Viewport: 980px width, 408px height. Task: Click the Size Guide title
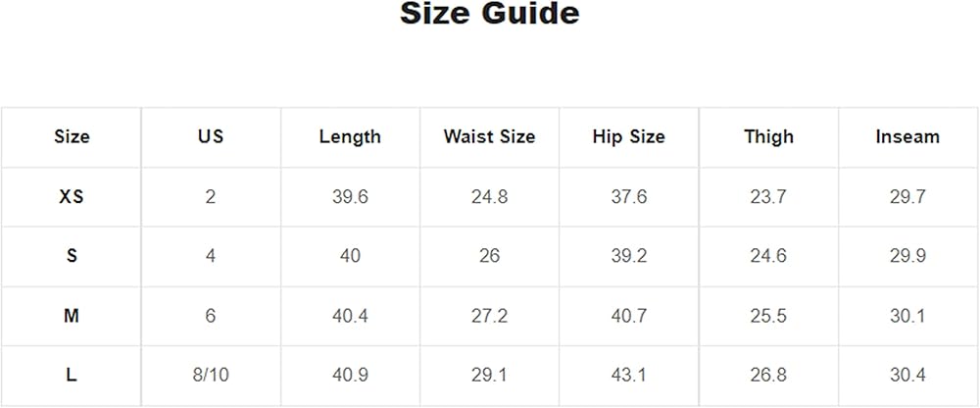coord(489,15)
